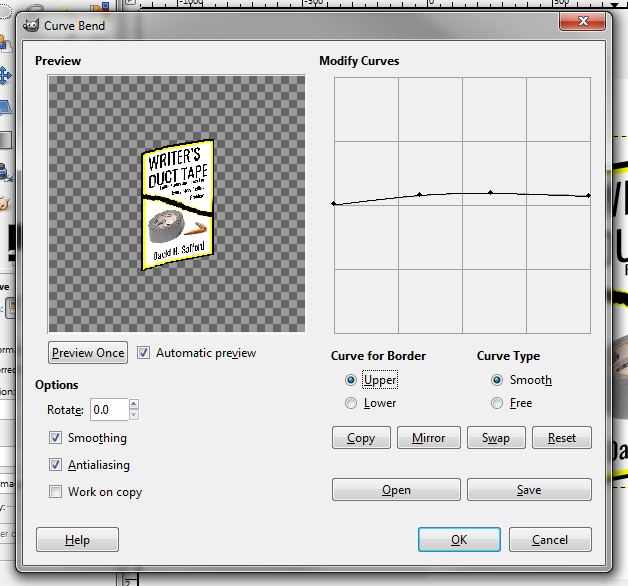The height and width of the screenshot is (586, 628).
Task: Click the Mirror curve button
Action: tap(429, 438)
